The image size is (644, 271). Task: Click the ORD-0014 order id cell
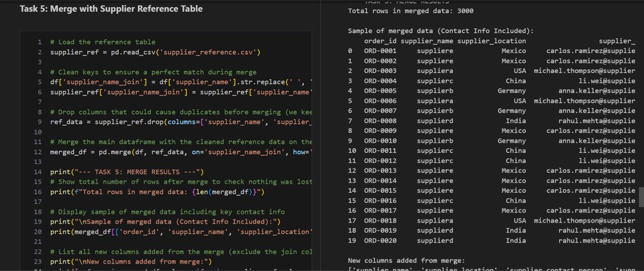[380, 180]
